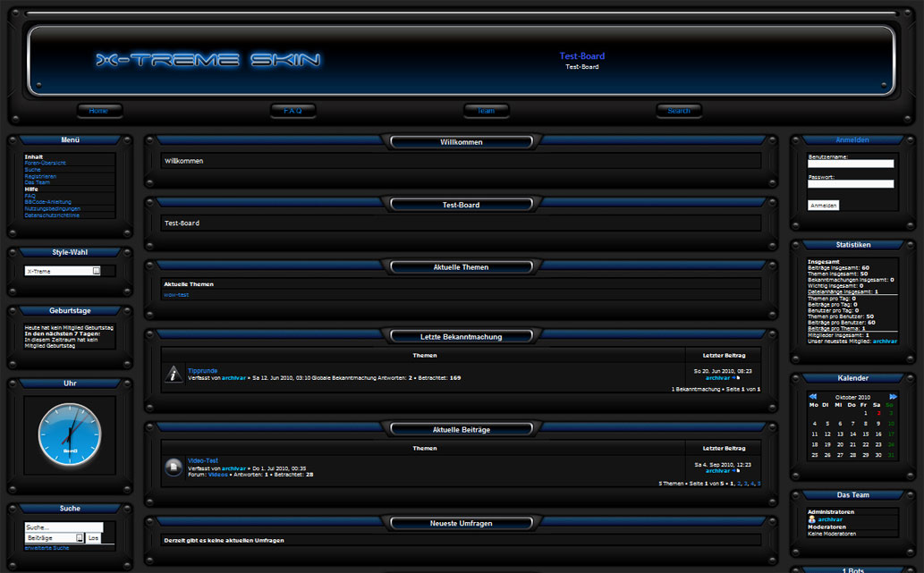This screenshot has width=924, height=573.
Task: Click the analog clock widget
Action: point(70,434)
